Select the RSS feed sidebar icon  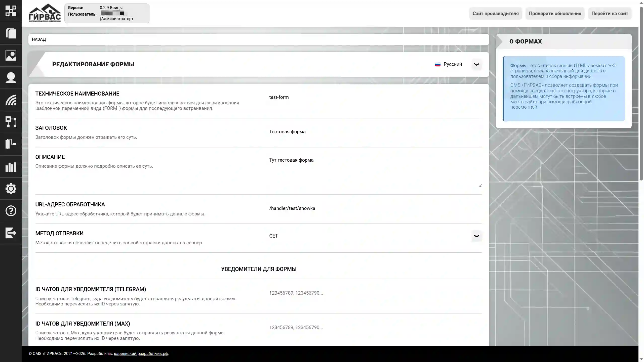(11, 100)
